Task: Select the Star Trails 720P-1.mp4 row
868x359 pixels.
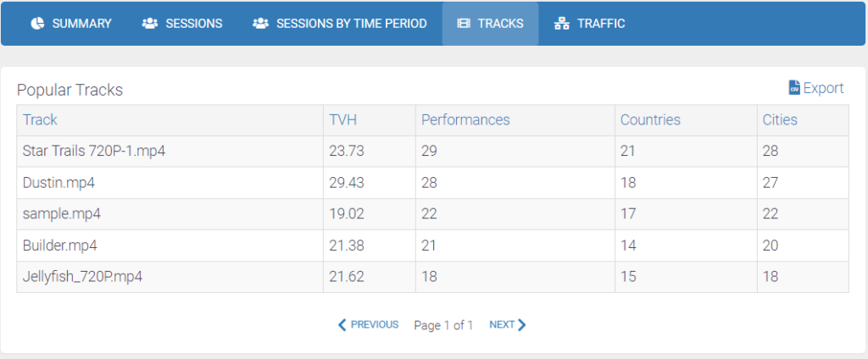Action: [93, 152]
